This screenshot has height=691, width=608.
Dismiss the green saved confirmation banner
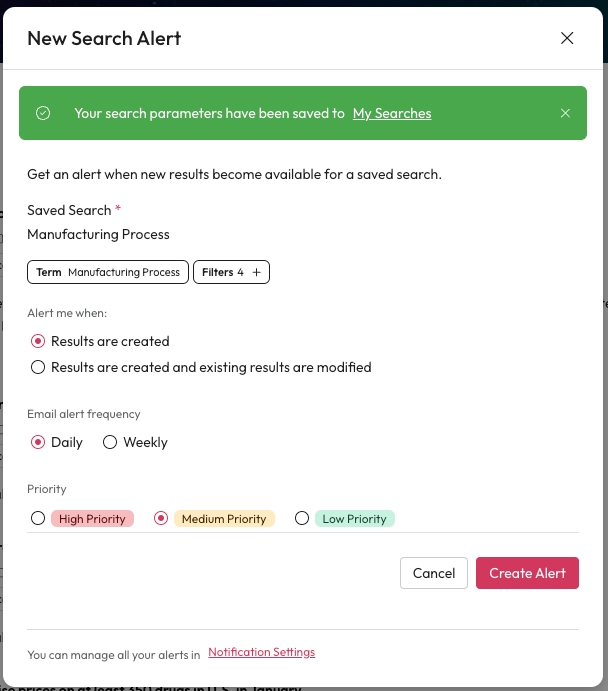(x=565, y=113)
